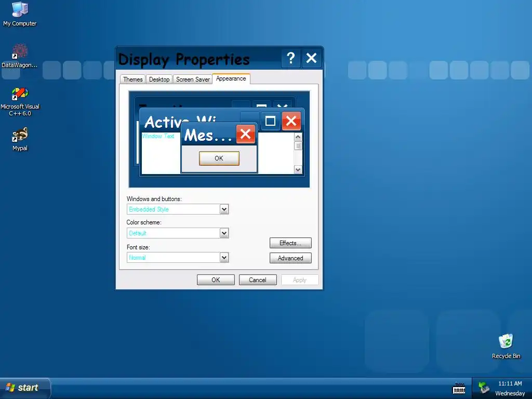Open the Start menu

pos(24,388)
